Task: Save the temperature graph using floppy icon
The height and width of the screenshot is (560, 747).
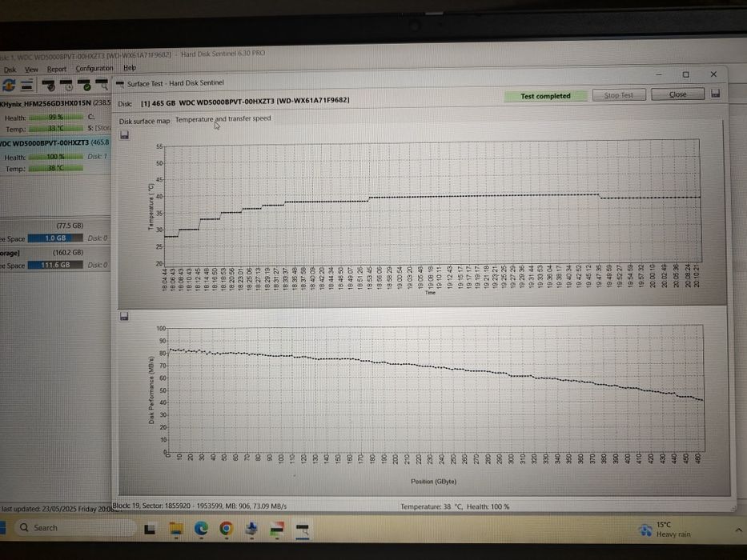Action: [x=124, y=135]
